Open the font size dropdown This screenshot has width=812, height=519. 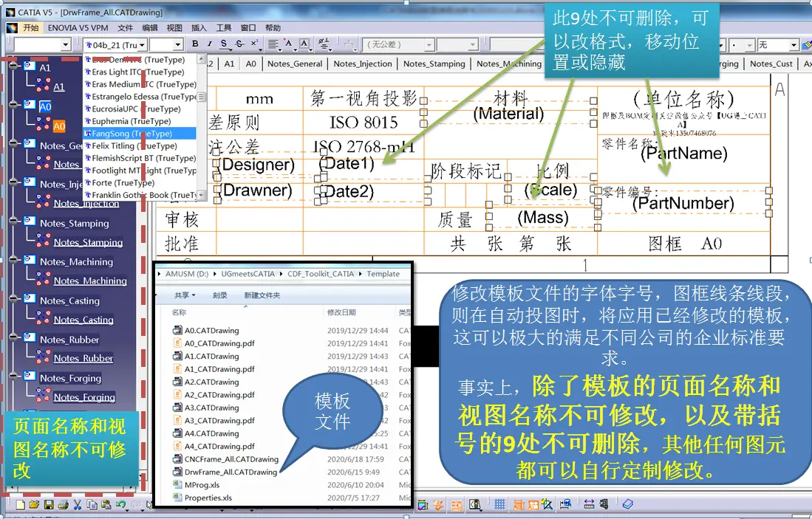[177, 45]
